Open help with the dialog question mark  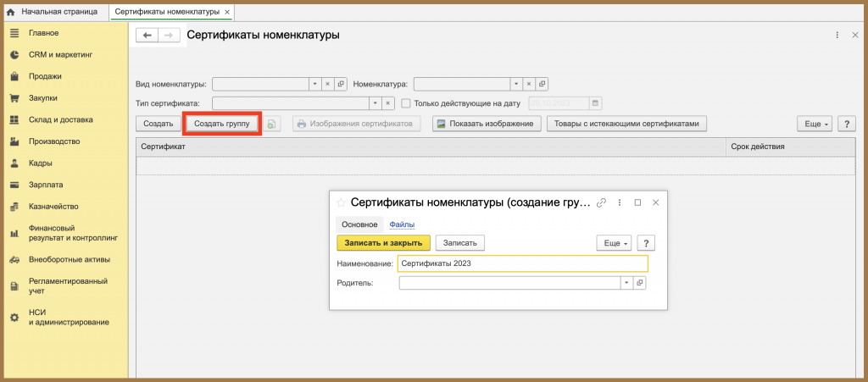pyautogui.click(x=646, y=243)
